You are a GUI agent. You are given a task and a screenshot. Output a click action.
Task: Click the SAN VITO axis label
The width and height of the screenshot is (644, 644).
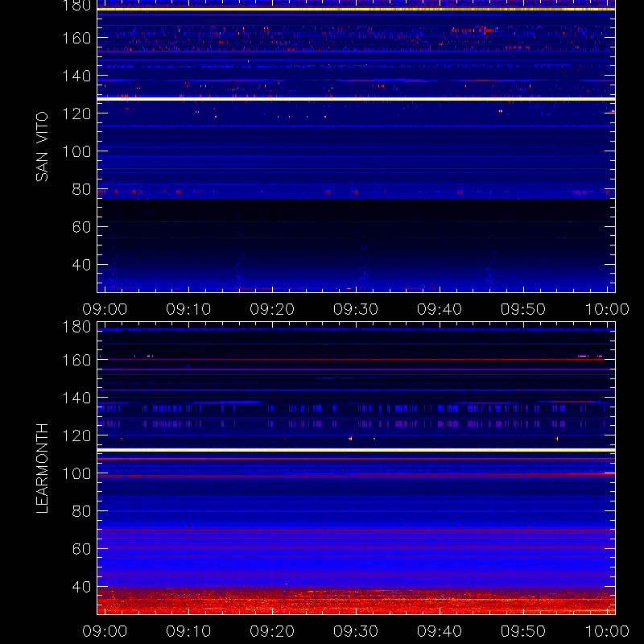[42, 147]
